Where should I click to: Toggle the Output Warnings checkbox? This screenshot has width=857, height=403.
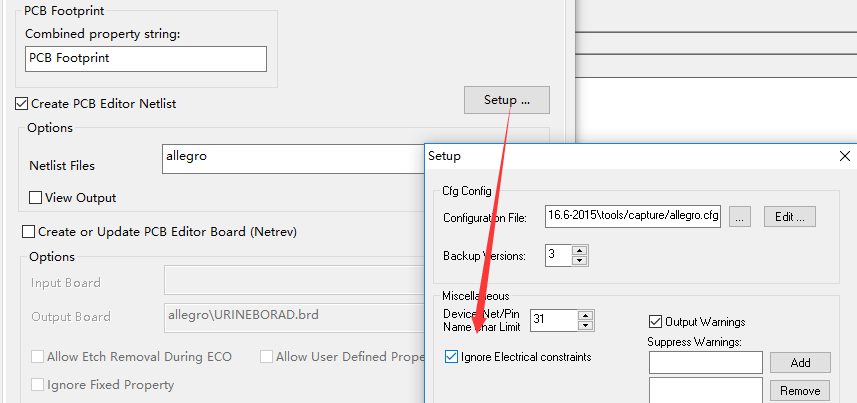[x=656, y=322]
